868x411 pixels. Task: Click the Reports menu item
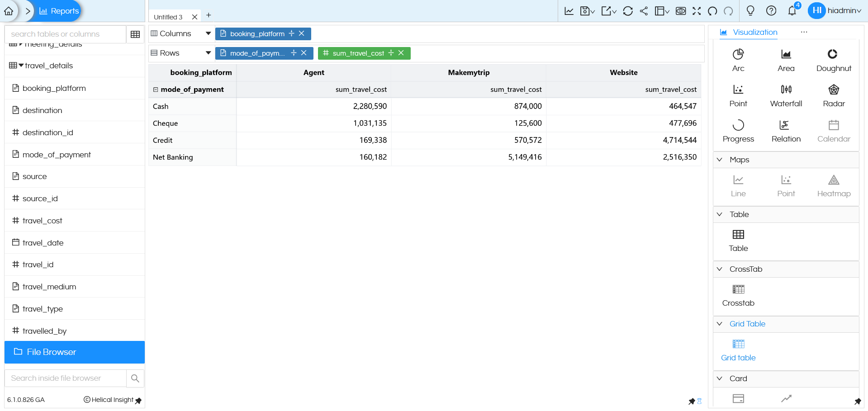(58, 10)
